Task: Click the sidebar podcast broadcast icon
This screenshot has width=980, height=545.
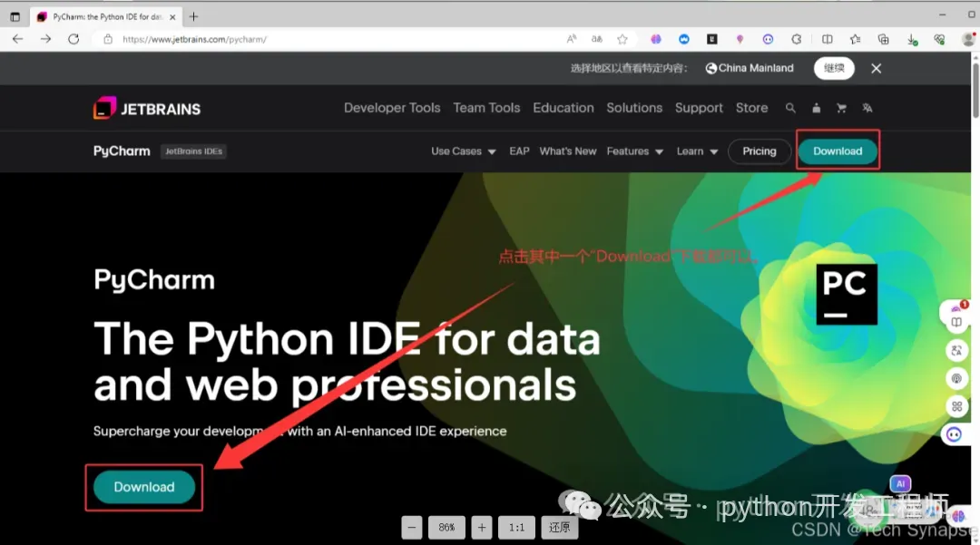Action: [x=956, y=378]
